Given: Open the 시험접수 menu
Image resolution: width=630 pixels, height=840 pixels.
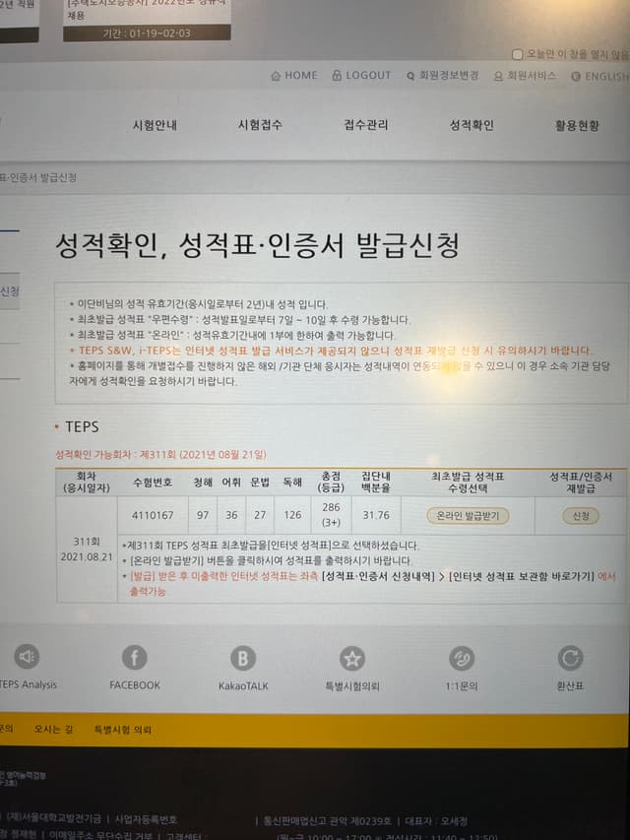Looking at the screenshot, I should (260, 125).
